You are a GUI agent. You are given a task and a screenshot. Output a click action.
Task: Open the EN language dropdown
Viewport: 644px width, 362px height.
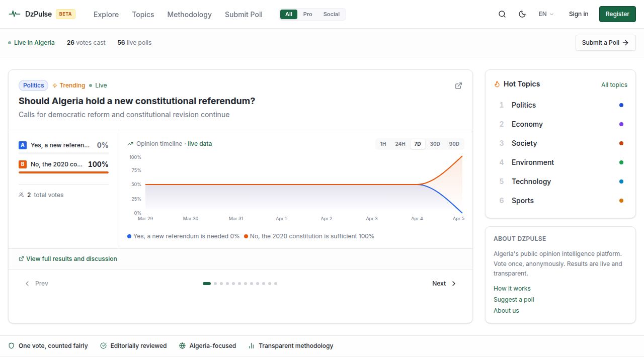coord(545,14)
